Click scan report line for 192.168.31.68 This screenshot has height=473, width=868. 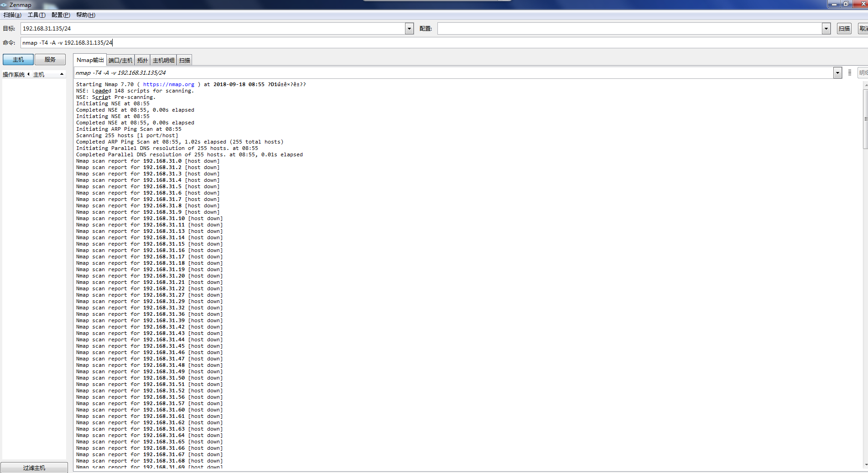(x=150, y=461)
